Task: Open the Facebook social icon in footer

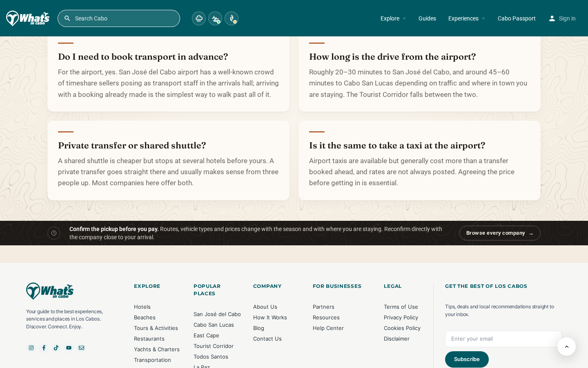Action: (x=44, y=348)
